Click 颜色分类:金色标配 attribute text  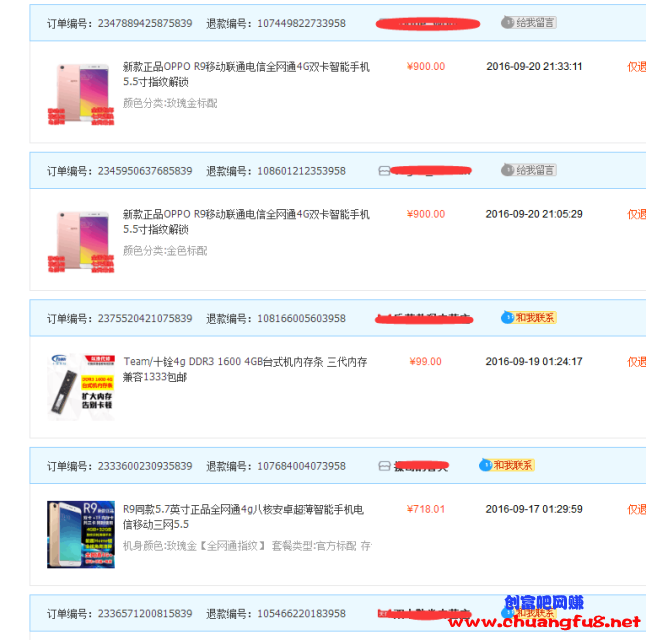point(165,251)
